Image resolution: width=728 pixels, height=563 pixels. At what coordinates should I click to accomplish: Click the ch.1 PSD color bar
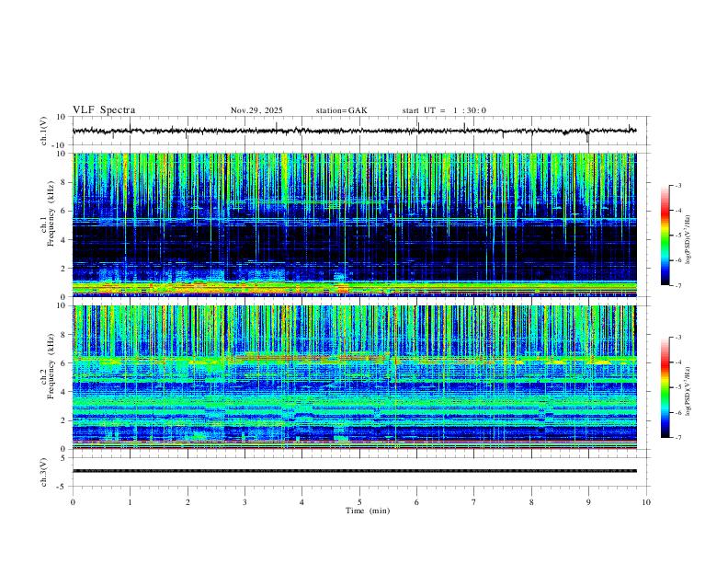tap(665, 236)
